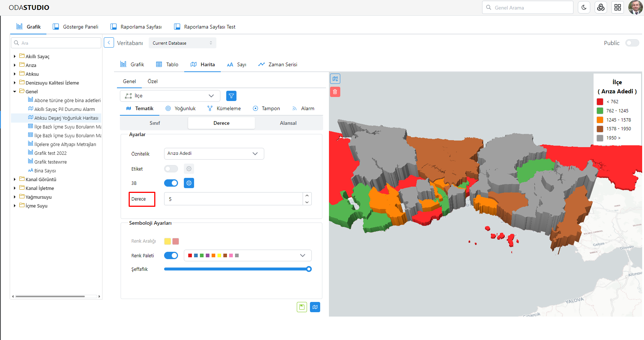Enable the Etiket toggle
The width and height of the screenshot is (644, 340).
click(x=171, y=169)
